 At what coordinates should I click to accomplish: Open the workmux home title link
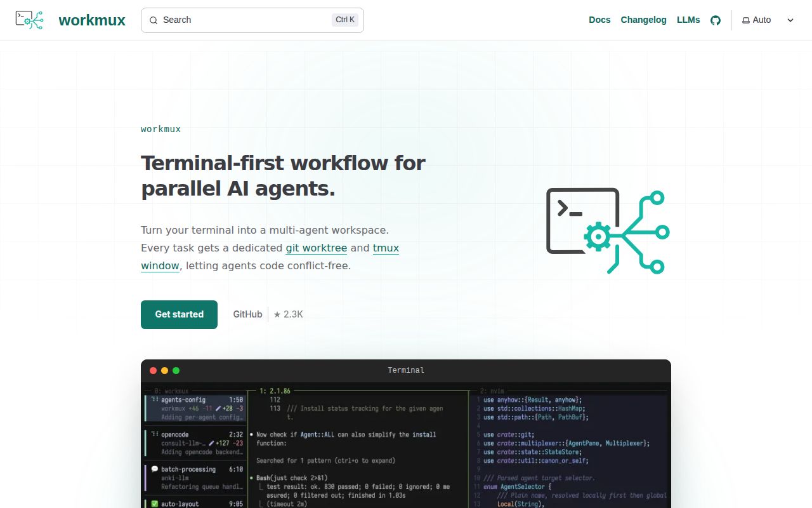coord(92,20)
